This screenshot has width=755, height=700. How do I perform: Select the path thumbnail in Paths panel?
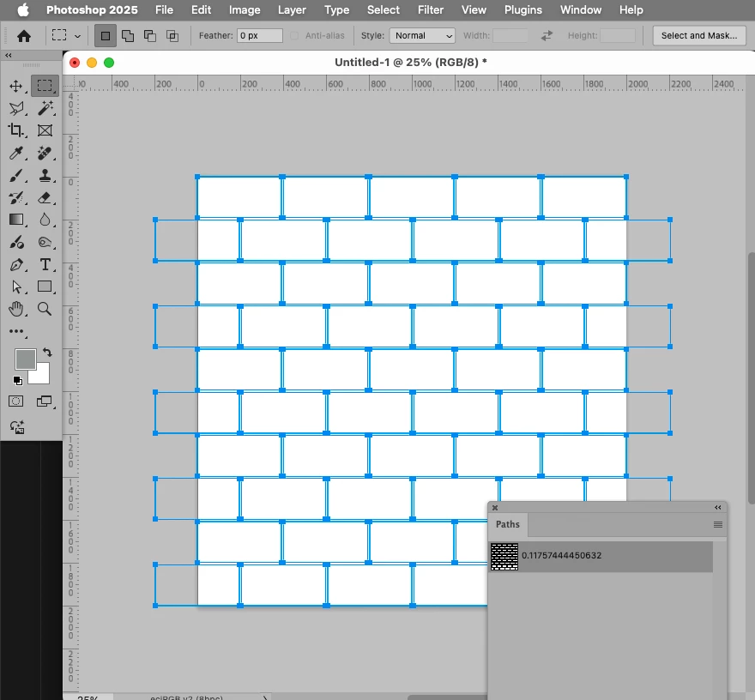tap(504, 557)
